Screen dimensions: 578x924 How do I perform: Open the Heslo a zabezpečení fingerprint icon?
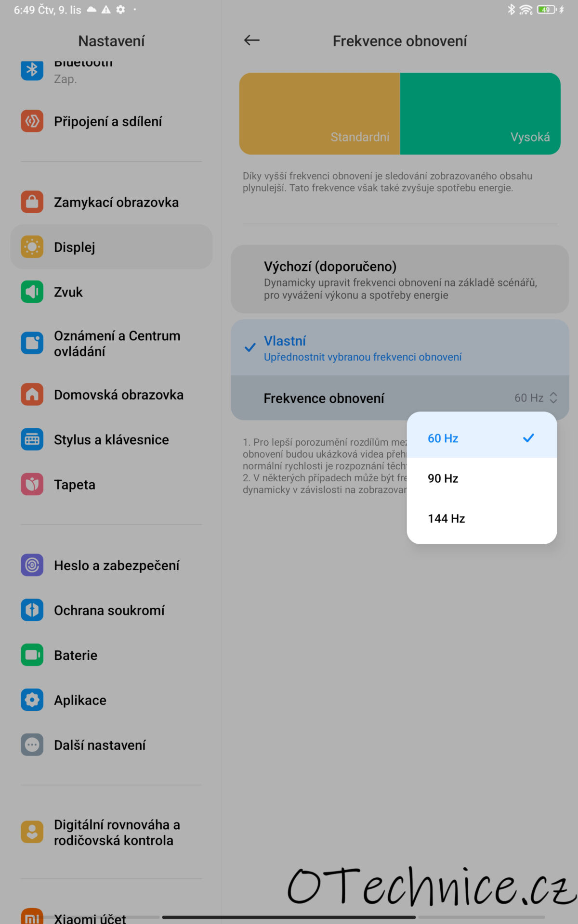pos(32,565)
